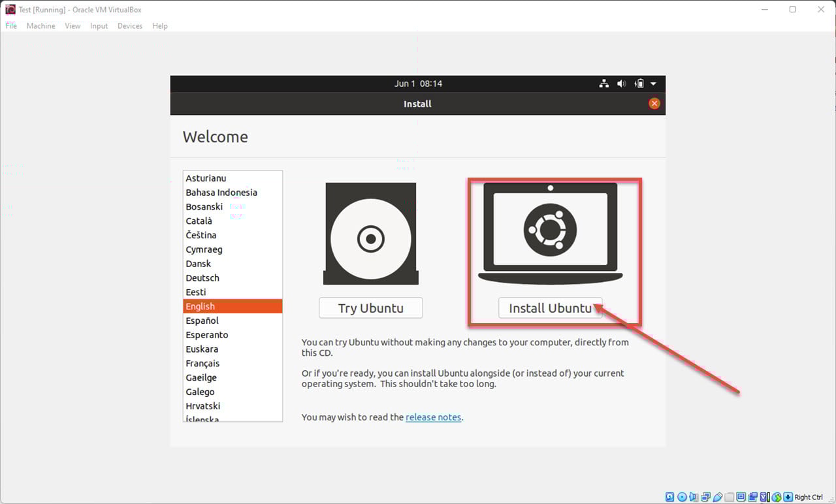Minimize the VirtualBox window
This screenshot has height=504, width=836.
764,9
